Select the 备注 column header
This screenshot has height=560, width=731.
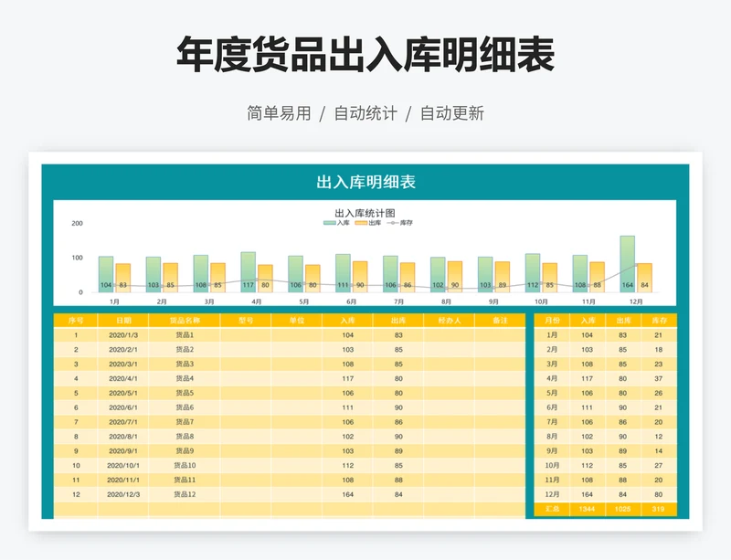click(499, 321)
